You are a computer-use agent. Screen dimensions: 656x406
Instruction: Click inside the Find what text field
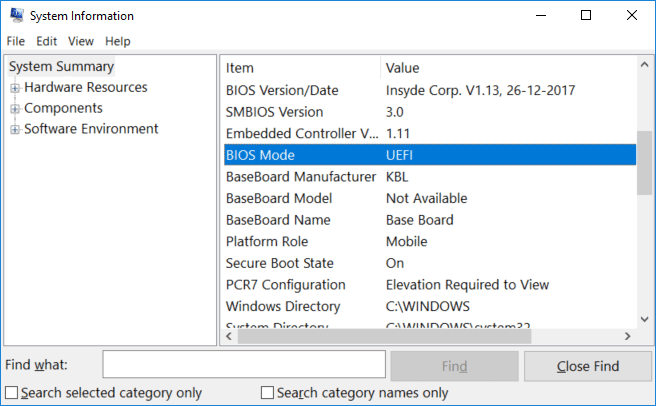click(243, 366)
